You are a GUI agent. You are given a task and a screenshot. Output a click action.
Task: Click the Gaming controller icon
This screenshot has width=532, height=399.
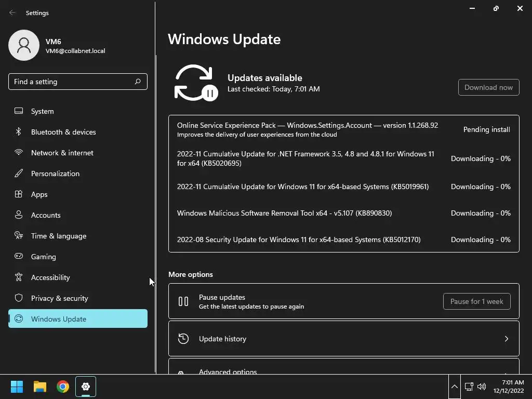tap(19, 256)
